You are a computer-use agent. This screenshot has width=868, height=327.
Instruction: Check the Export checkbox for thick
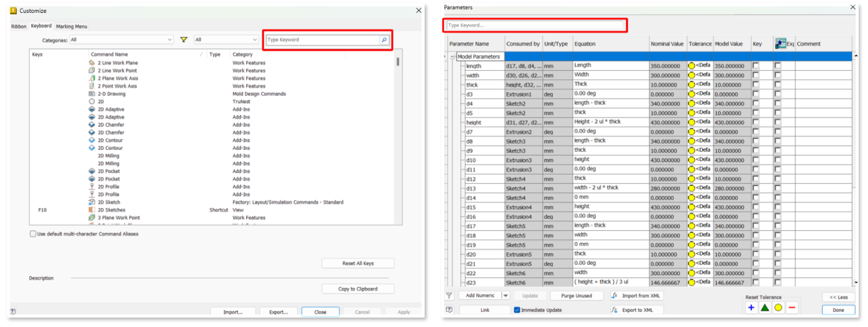(x=778, y=85)
